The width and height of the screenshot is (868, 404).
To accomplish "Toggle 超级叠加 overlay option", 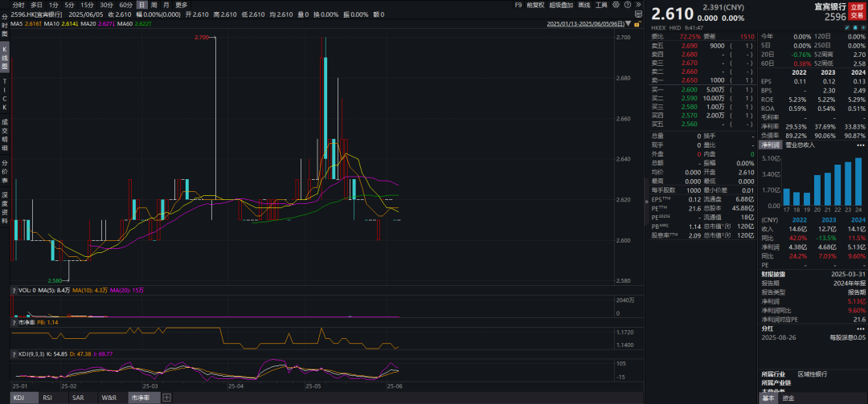I will click(x=559, y=5).
